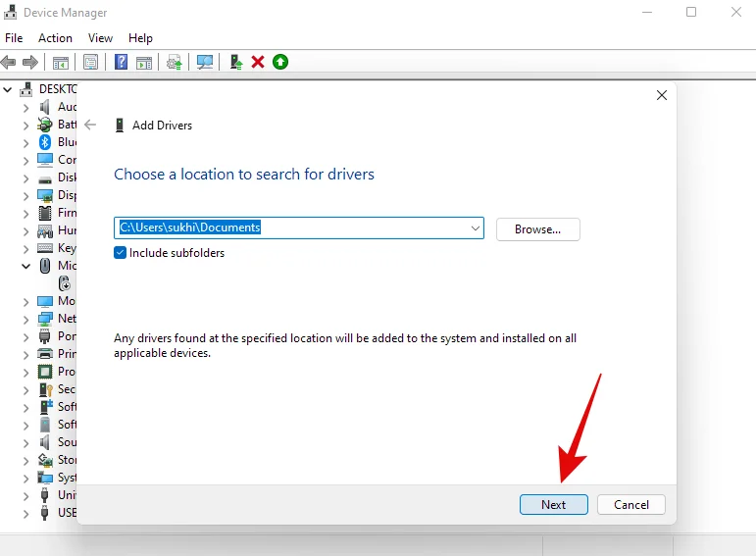Click the Forward toolbar arrow

click(30, 62)
